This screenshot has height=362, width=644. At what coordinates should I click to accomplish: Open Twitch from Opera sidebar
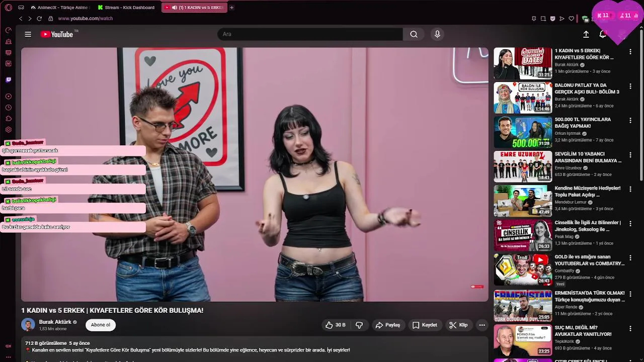[9, 79]
